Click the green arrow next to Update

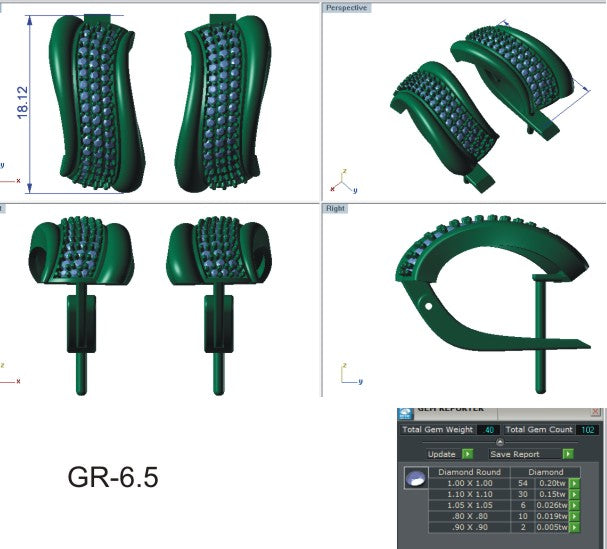466,454
